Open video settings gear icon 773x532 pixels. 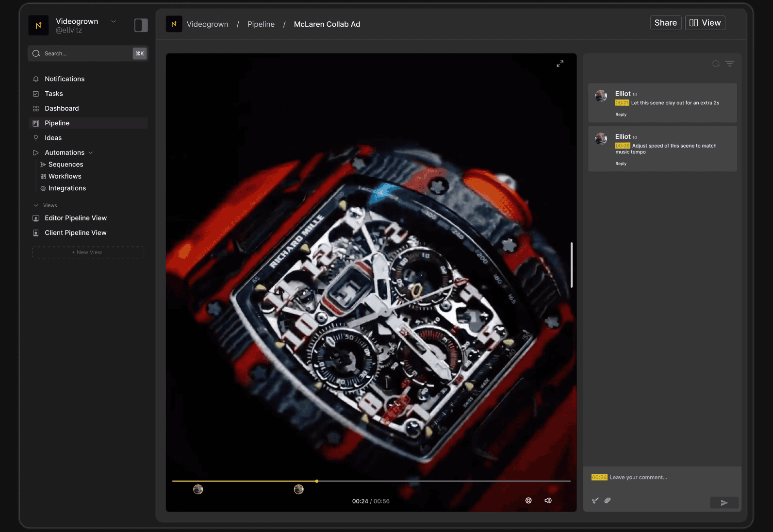(528, 500)
